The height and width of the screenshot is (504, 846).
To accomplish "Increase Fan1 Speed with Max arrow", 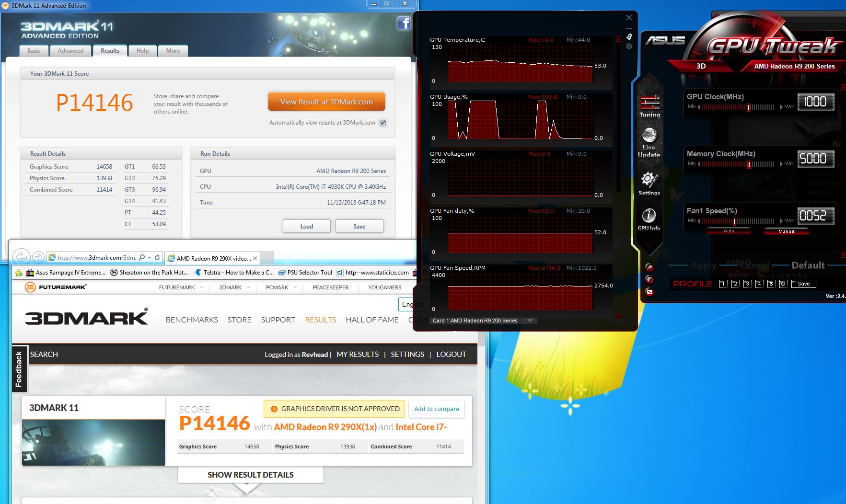I will [781, 221].
